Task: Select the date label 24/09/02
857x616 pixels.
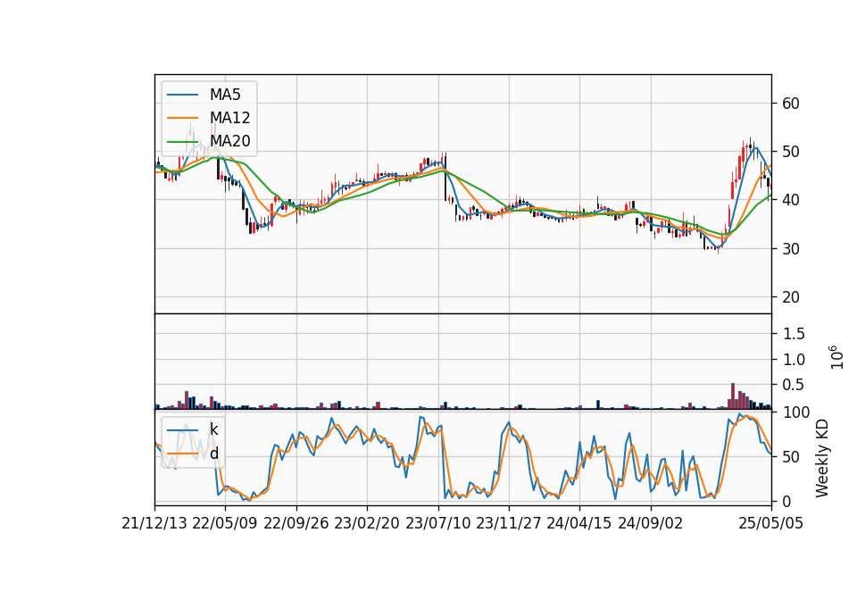Action: click(x=651, y=523)
